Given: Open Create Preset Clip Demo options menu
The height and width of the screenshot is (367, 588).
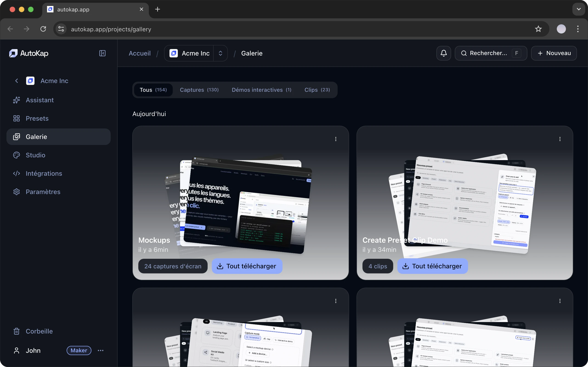Looking at the screenshot, I should [x=560, y=139].
